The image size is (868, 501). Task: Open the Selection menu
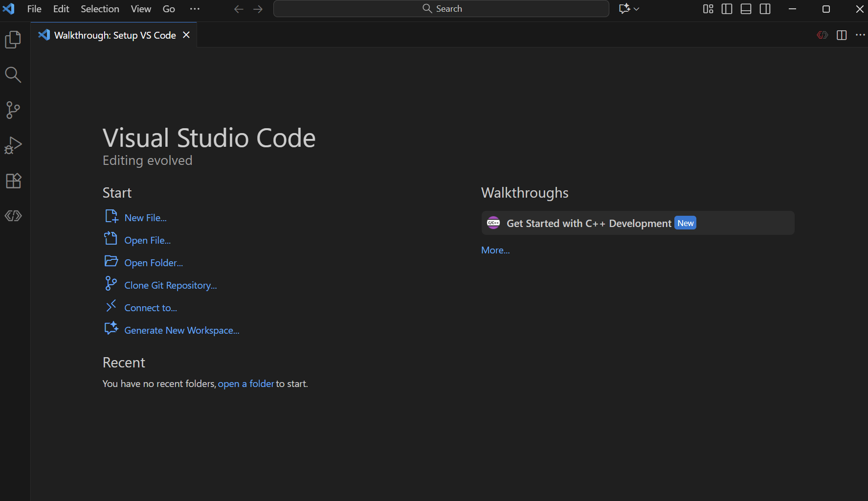pos(100,9)
